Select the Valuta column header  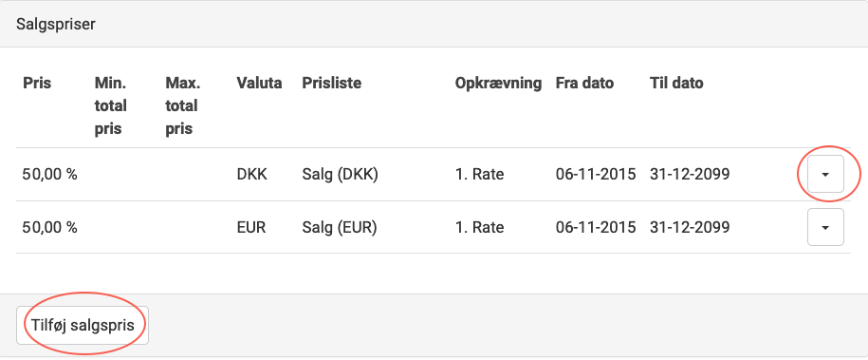tap(259, 84)
